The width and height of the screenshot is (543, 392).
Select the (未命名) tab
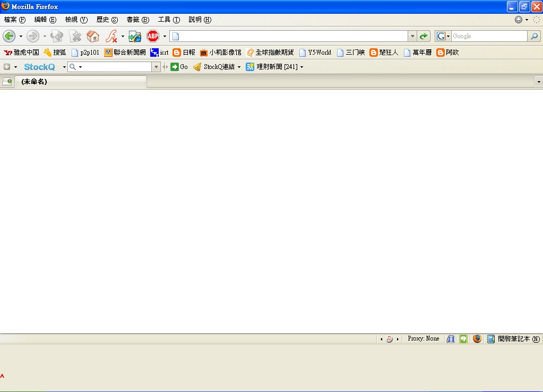80,82
